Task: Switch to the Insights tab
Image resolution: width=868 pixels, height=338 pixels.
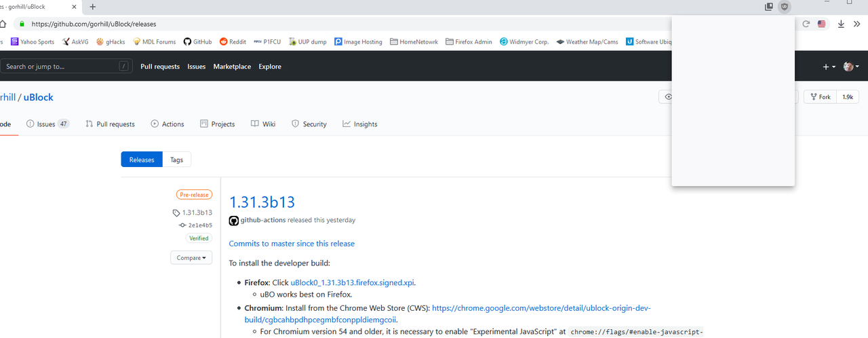Action: point(360,124)
